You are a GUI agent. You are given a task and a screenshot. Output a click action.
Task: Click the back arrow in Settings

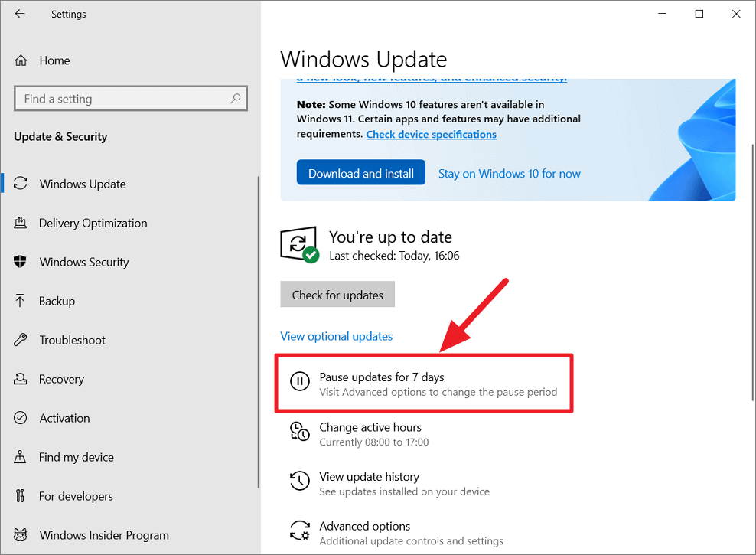pos(20,14)
